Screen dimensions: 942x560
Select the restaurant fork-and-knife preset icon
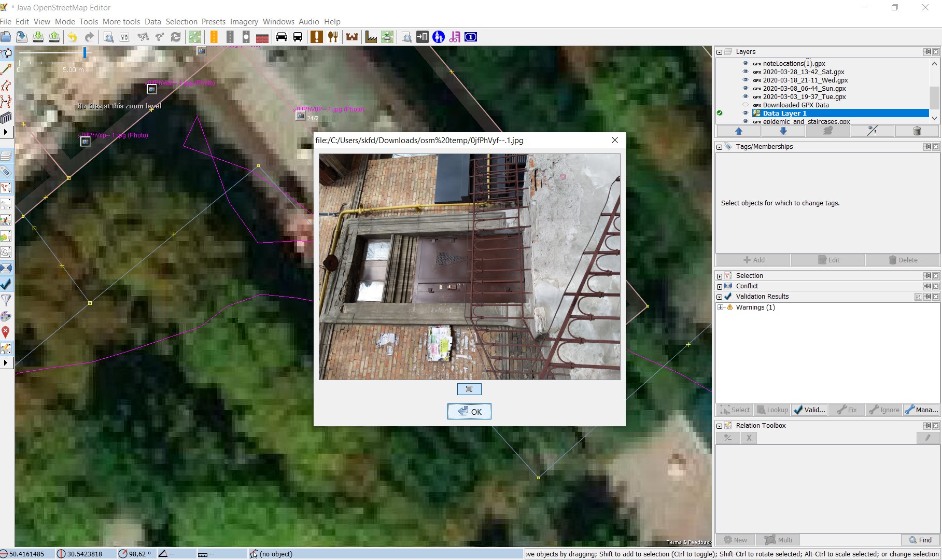coord(333,37)
